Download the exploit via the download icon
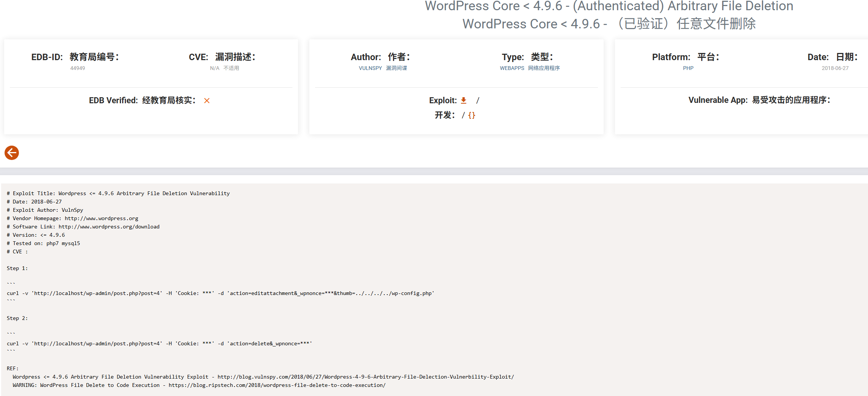Image resolution: width=868 pixels, height=396 pixels. pyautogui.click(x=463, y=100)
